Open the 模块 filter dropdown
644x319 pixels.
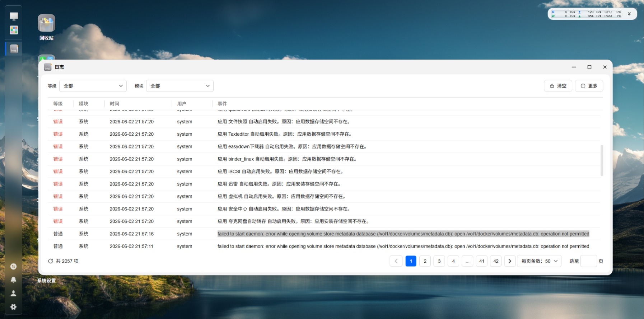coord(179,86)
